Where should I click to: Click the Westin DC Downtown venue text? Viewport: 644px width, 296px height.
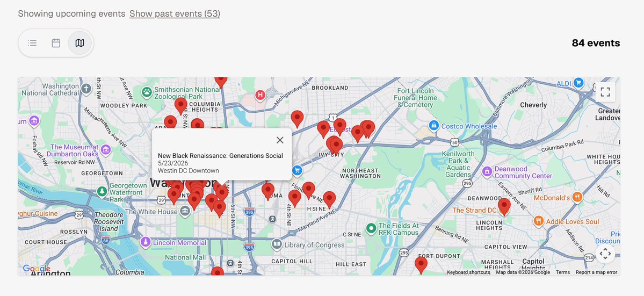[x=189, y=171]
